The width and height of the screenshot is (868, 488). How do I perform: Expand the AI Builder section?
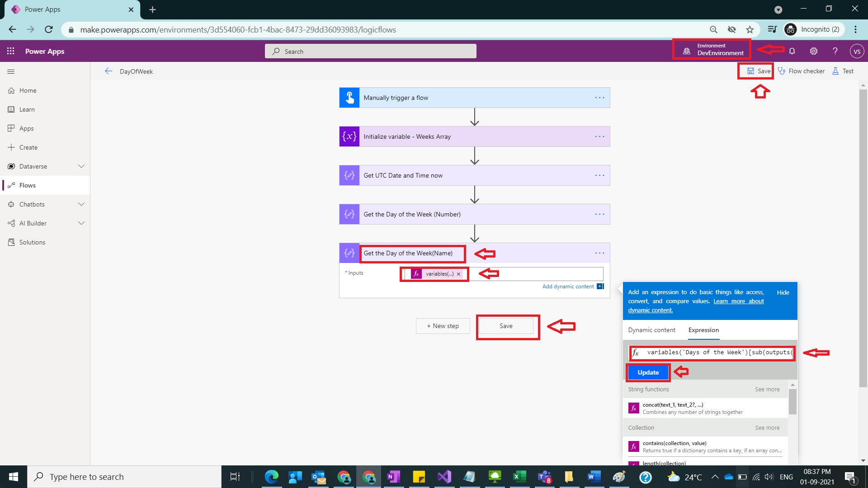click(x=81, y=223)
